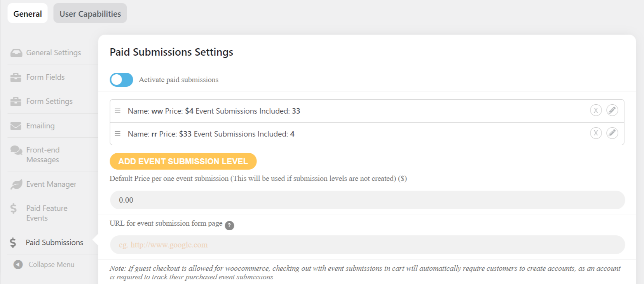The image size is (644, 284).
Task: Switch to the User Capabilities tab
Action: point(90,13)
